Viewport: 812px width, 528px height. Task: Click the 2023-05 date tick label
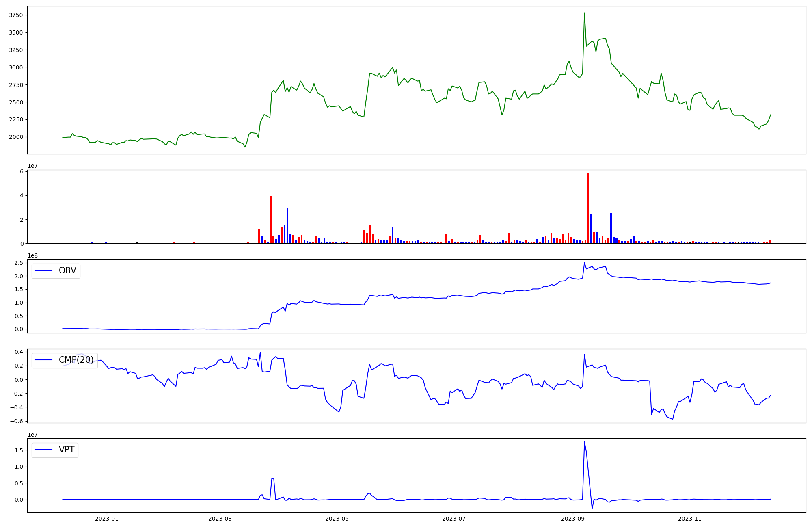coord(337,519)
